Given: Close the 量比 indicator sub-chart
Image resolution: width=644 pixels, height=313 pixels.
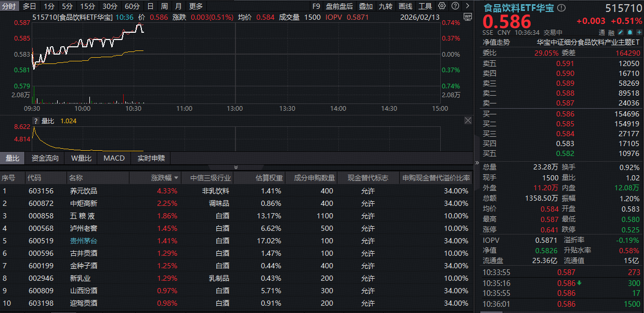Looking at the screenshot, I should click(468, 121).
